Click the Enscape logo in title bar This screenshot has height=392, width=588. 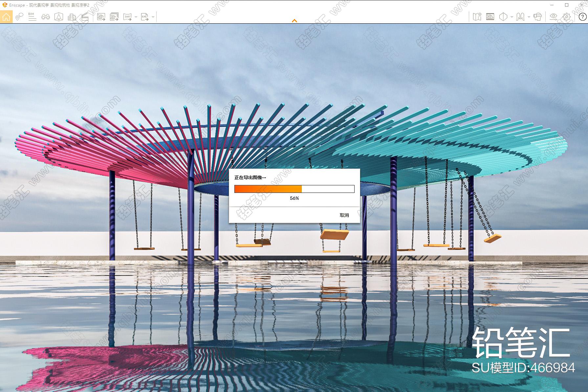pos(5,5)
